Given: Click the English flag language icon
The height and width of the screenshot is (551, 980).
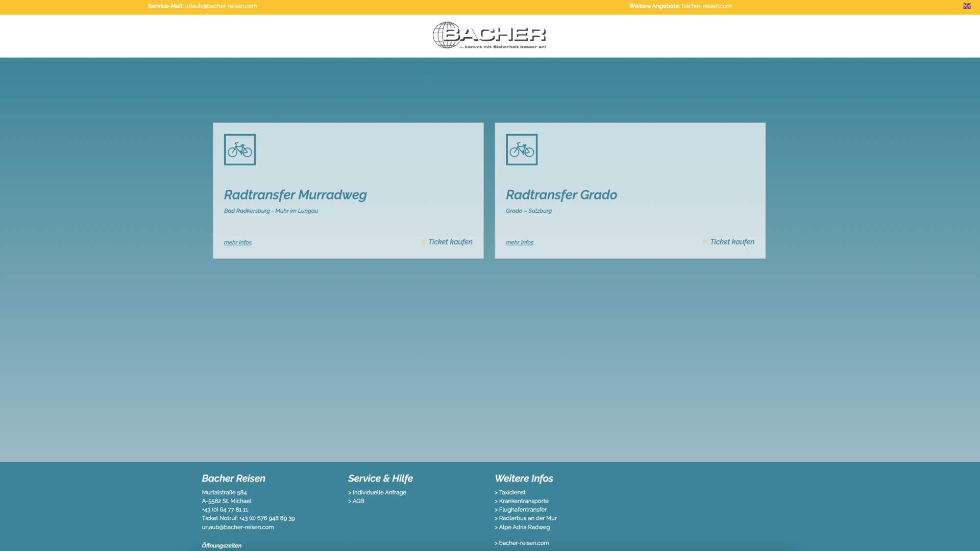Looking at the screenshot, I should click(x=967, y=6).
